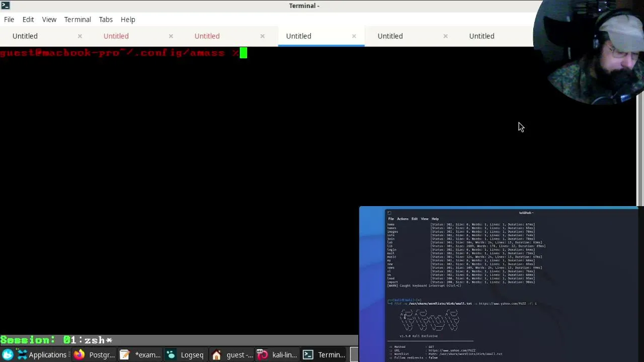Open the Edit menu in Terminal
644x362 pixels.
tap(28, 19)
